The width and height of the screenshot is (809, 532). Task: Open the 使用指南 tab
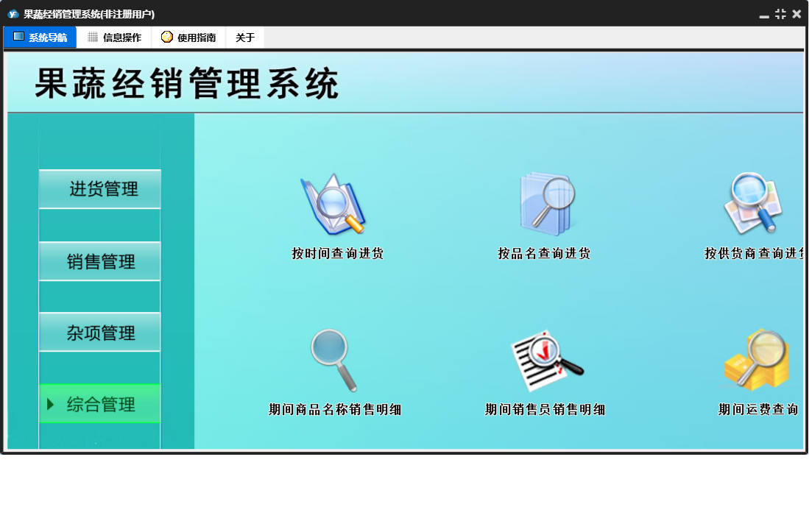click(x=189, y=37)
